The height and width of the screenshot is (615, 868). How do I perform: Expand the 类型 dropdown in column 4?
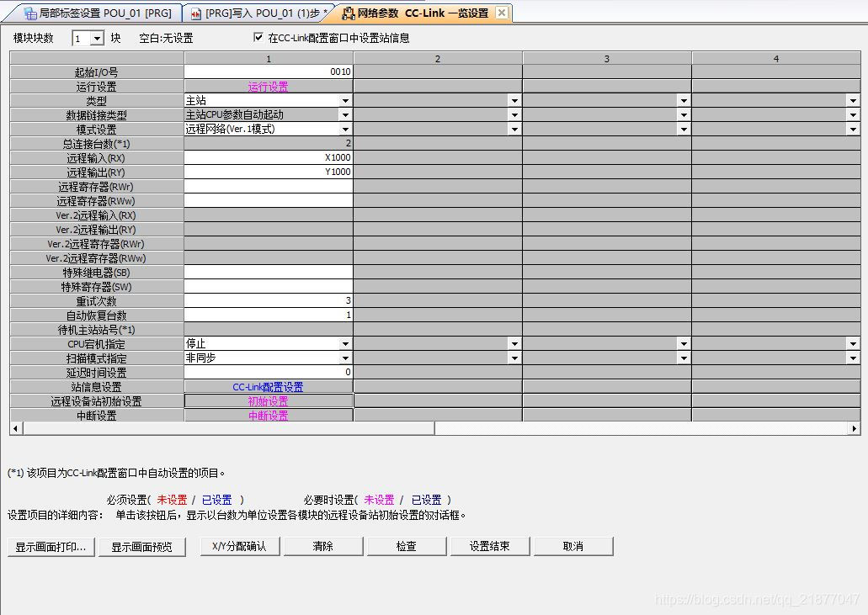tap(853, 101)
